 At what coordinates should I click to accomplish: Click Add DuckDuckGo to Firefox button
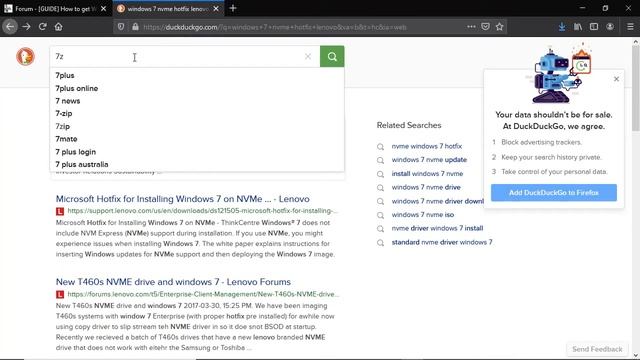point(553,193)
